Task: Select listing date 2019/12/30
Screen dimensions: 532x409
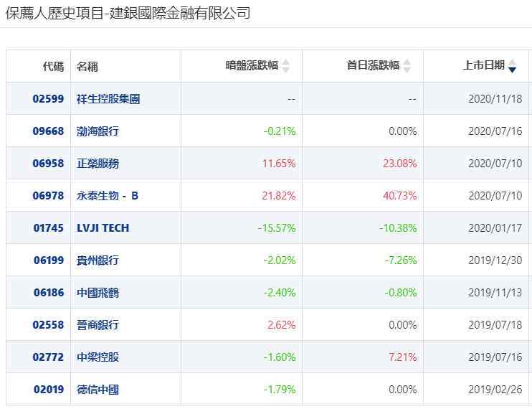Action: (495, 260)
